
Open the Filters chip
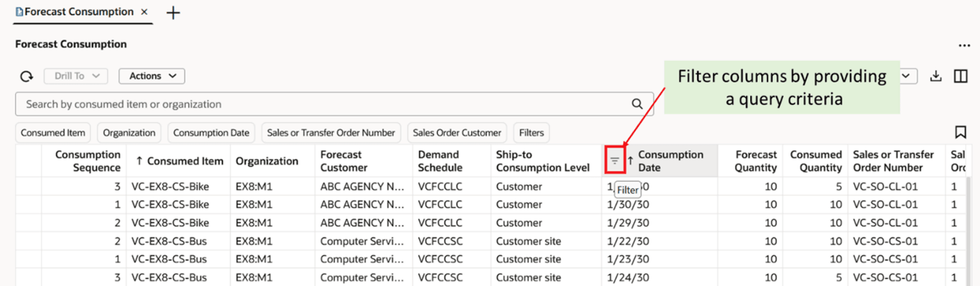[x=531, y=132]
